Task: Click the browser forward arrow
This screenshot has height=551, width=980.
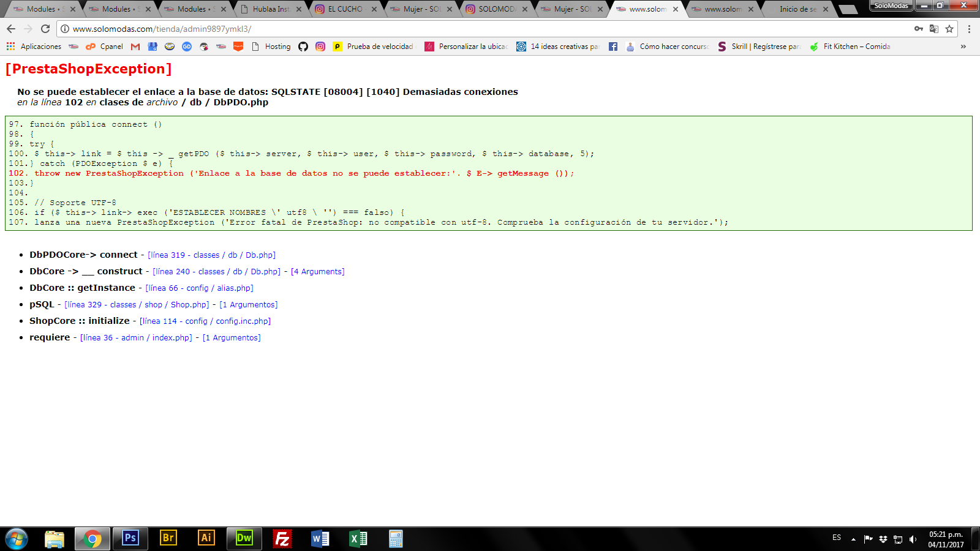Action: click(28, 29)
